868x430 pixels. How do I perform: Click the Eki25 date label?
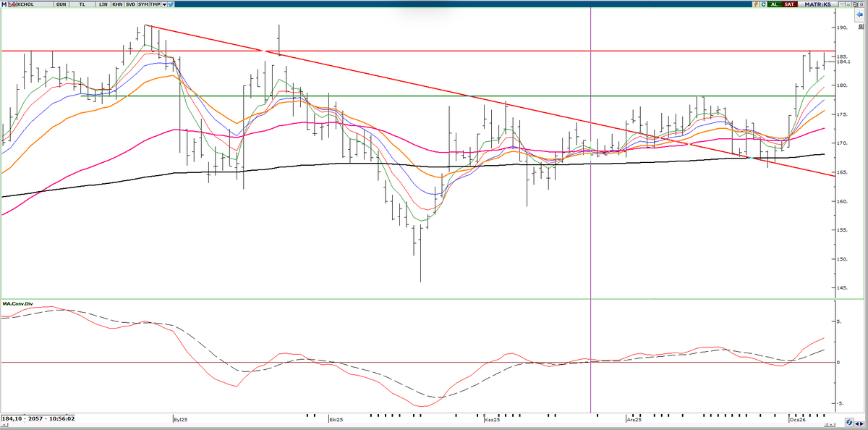click(x=336, y=419)
